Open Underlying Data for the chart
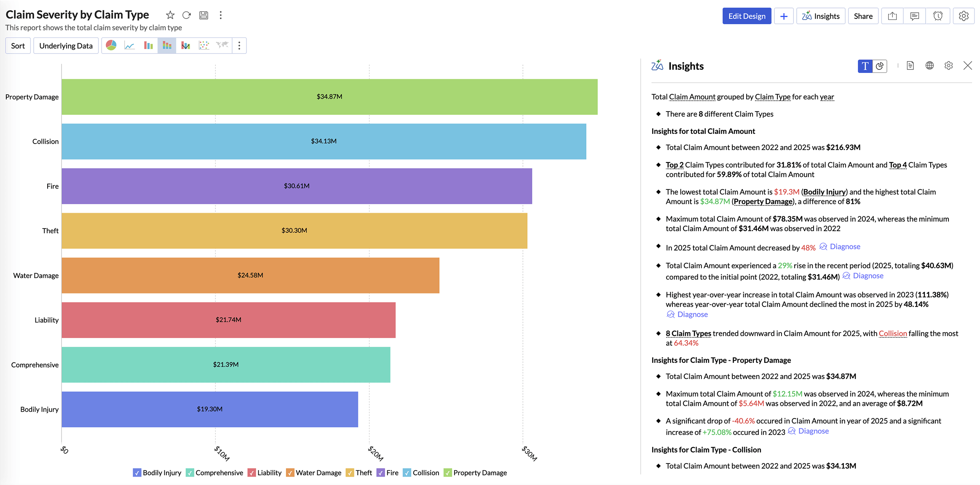 pos(66,45)
